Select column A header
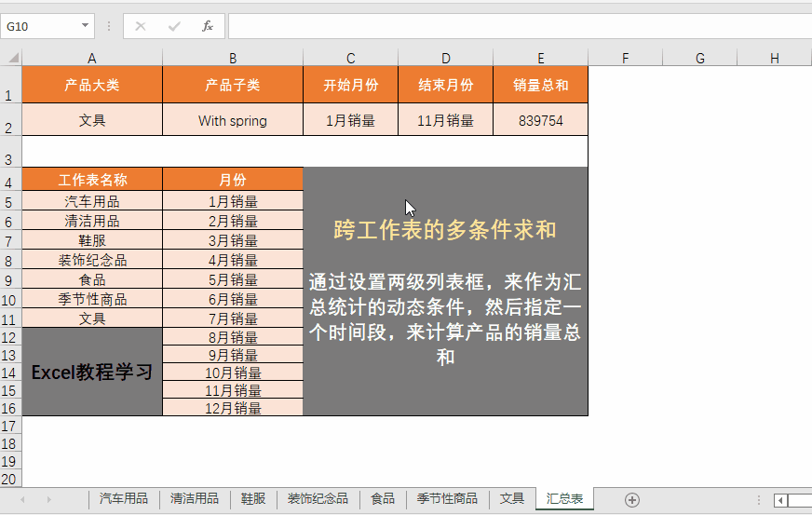Screen dimensions: 812x515 (92, 58)
